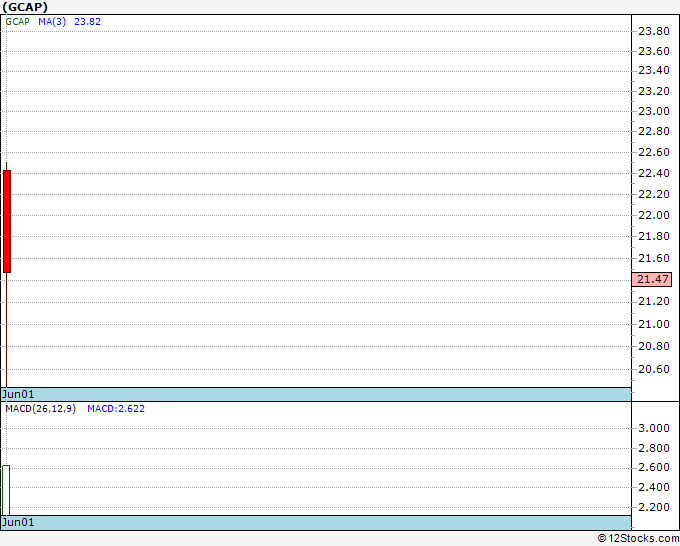Click the 20.60 price axis label

(x=654, y=369)
